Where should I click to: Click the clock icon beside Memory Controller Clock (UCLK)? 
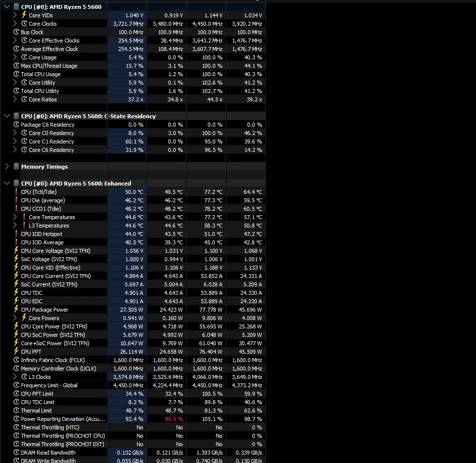pos(16,369)
